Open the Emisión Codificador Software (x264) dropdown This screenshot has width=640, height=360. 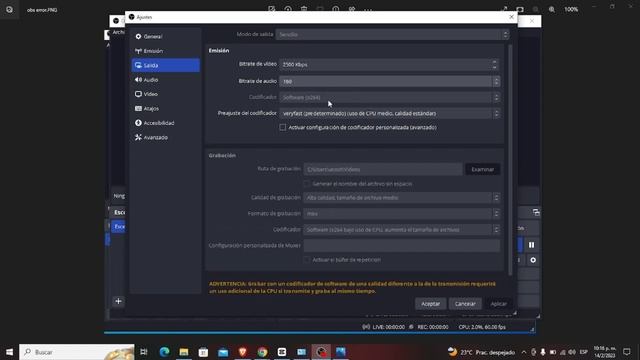click(389, 98)
